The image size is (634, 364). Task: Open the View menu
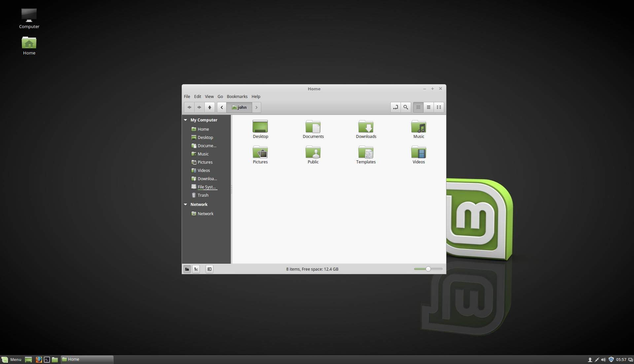209,96
